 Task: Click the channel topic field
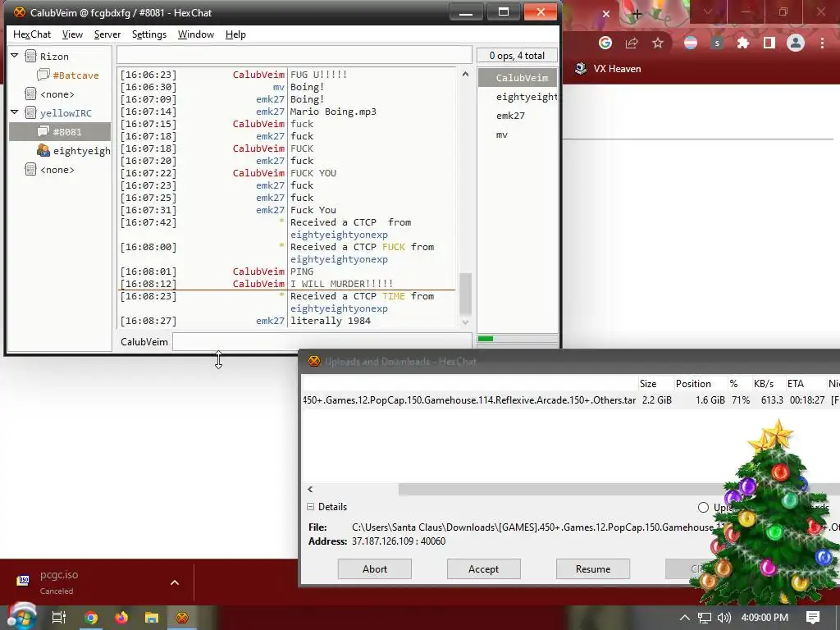(x=294, y=55)
